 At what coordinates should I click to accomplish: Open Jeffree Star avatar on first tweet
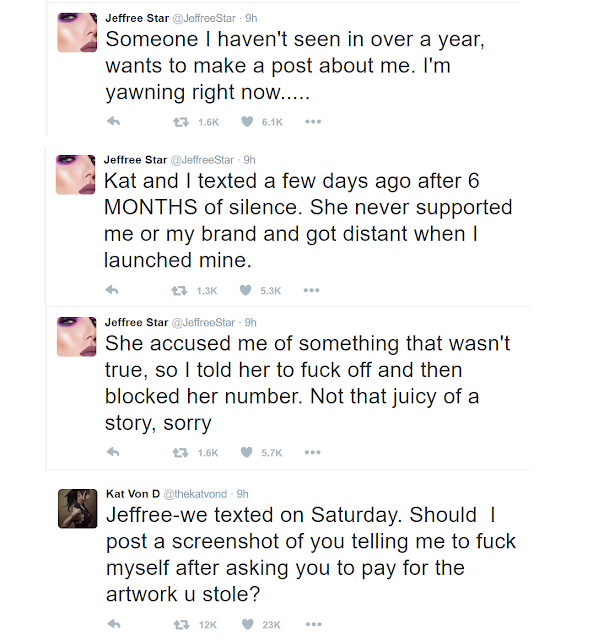[x=77, y=32]
